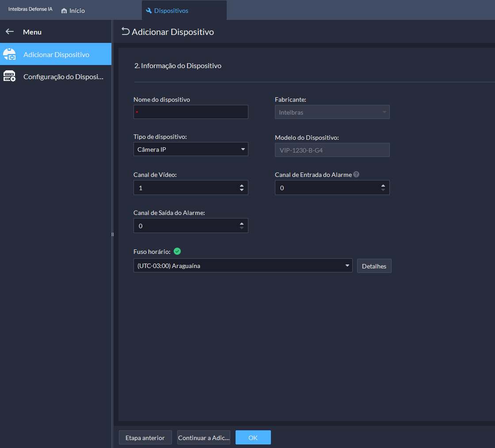The height and width of the screenshot is (448, 495).
Task: Click the Canal de Saída do Alarme field
Action: (190, 226)
